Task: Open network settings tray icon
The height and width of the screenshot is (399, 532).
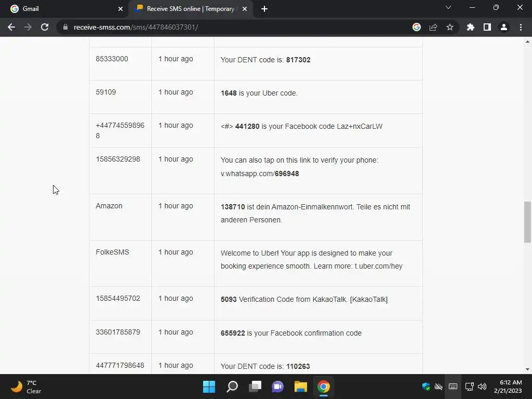Action: coord(469,387)
